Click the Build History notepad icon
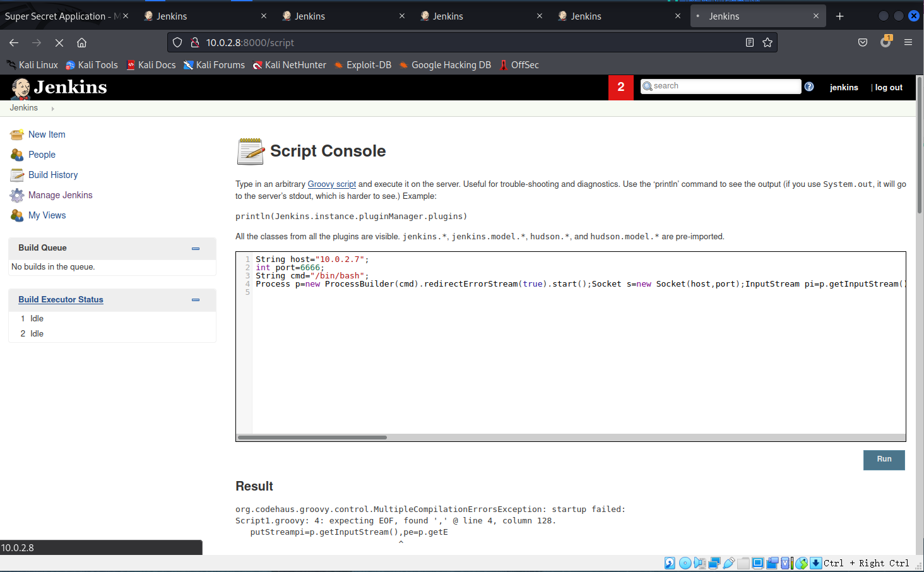This screenshot has height=572, width=924. tap(17, 175)
